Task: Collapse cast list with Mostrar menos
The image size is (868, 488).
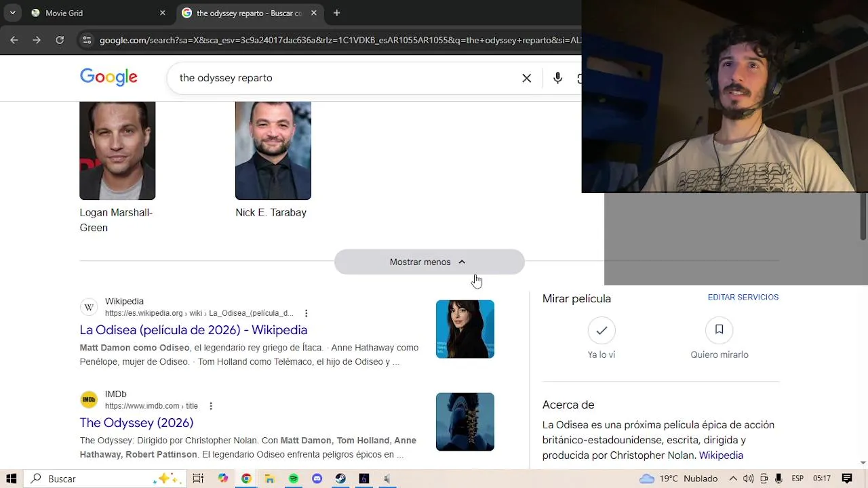Action: click(x=429, y=262)
